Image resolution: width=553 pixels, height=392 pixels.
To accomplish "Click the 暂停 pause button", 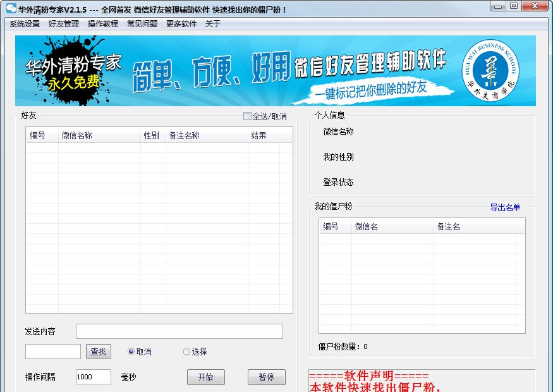I will pos(266,377).
